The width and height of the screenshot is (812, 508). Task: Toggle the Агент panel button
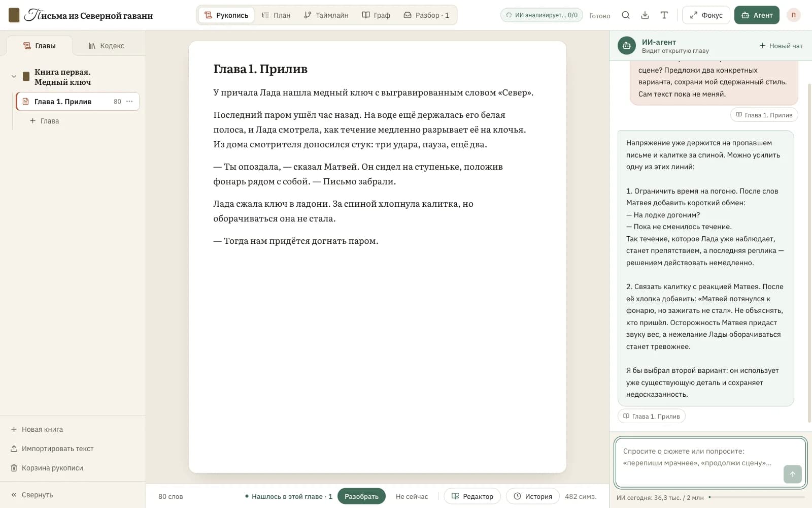pyautogui.click(x=757, y=15)
